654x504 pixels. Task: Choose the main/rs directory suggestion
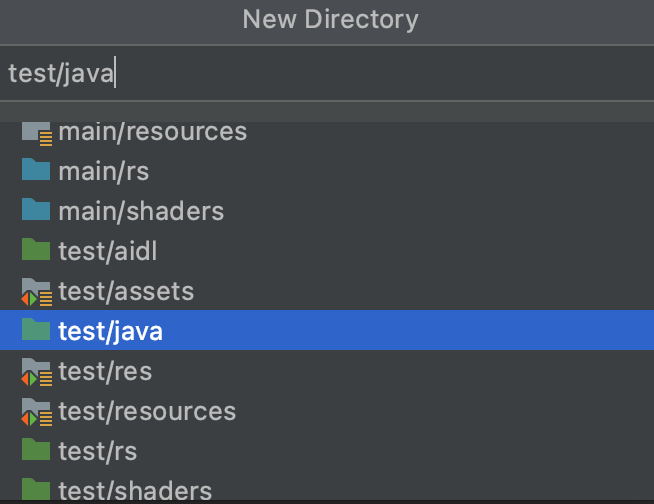point(104,171)
